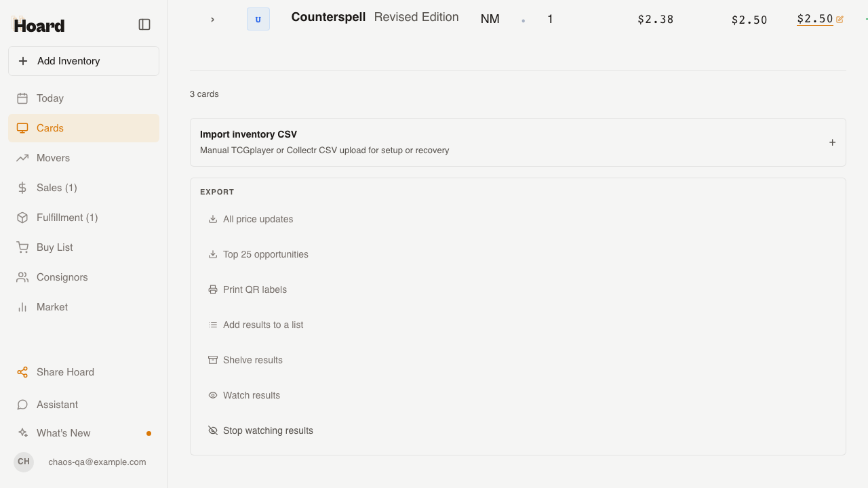Open the Movers page
Viewport: 868px width, 488px height.
coord(83,158)
